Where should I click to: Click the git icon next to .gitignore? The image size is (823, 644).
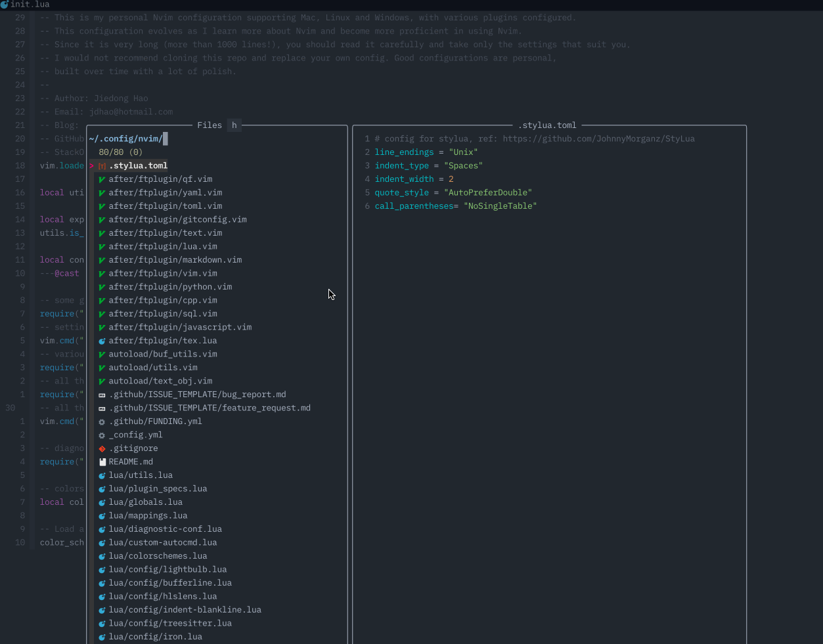[x=101, y=448]
